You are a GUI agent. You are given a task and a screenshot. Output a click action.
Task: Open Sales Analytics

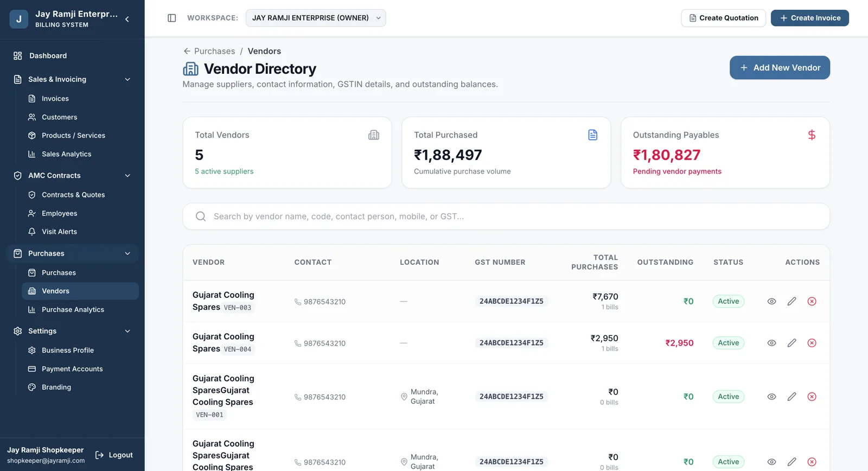(x=80, y=154)
